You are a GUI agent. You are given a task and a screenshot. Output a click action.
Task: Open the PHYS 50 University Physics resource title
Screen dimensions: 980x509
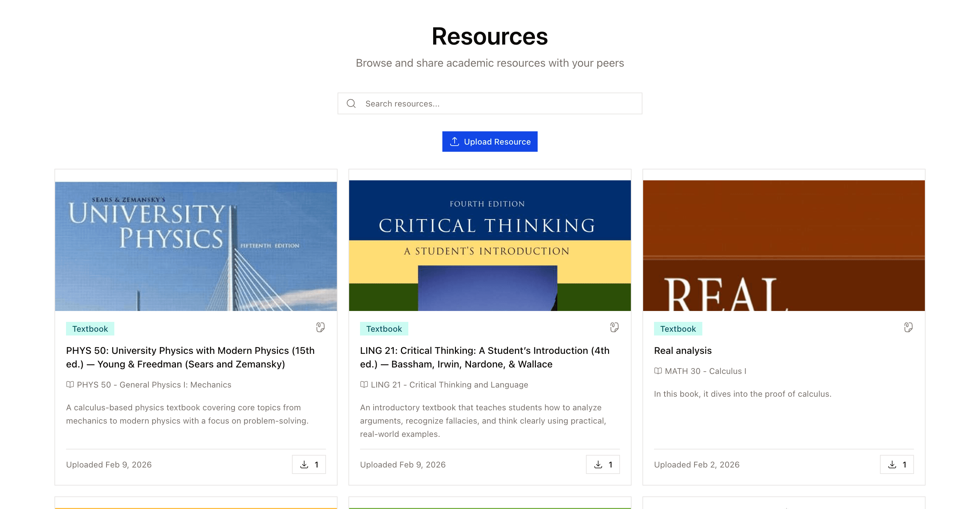190,357
